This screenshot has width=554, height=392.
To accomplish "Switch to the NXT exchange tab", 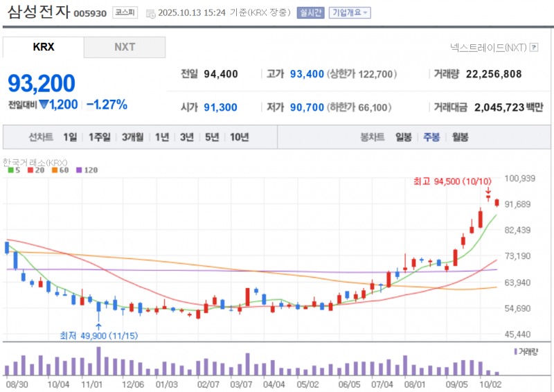I will 125,47.
